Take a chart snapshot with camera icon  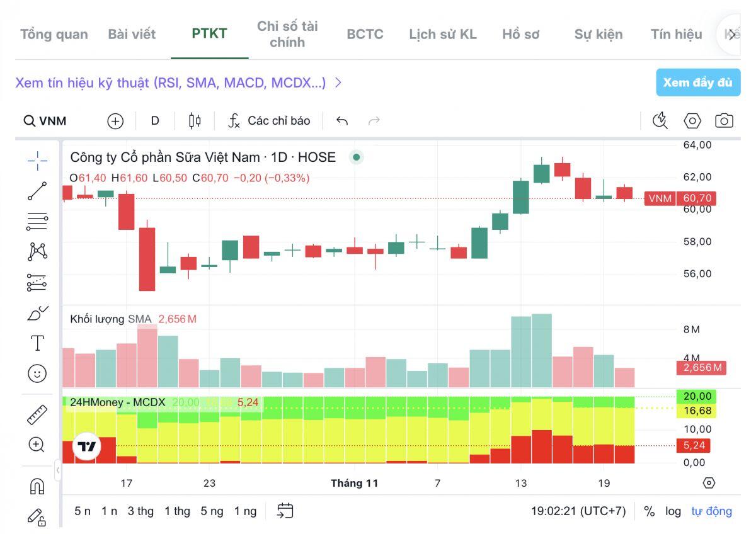[724, 121]
